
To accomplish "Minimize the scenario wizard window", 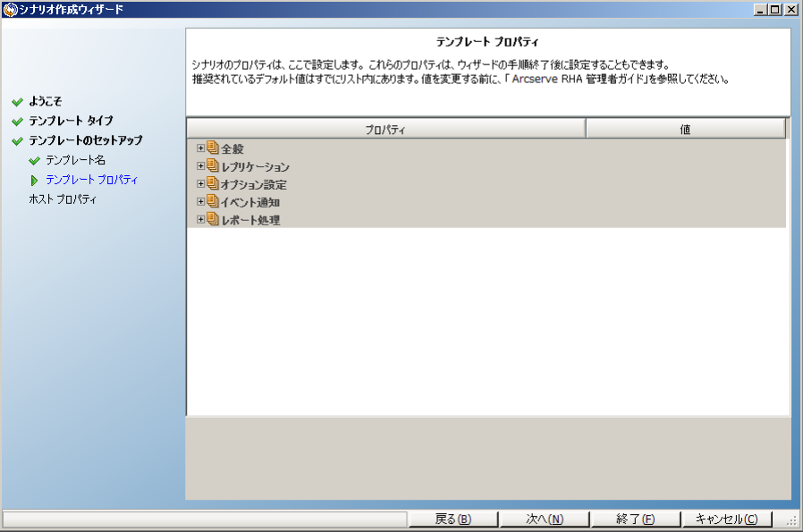I will tap(760, 10).
